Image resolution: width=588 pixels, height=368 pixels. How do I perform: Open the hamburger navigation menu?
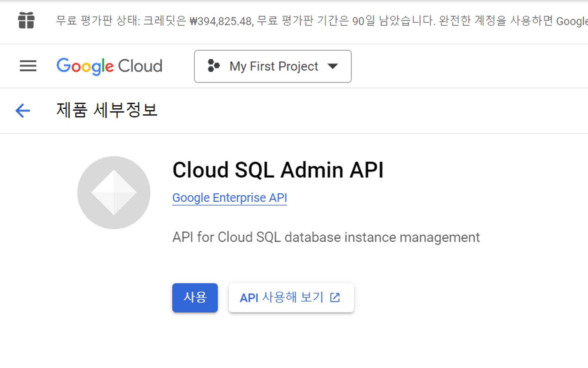[x=28, y=66]
